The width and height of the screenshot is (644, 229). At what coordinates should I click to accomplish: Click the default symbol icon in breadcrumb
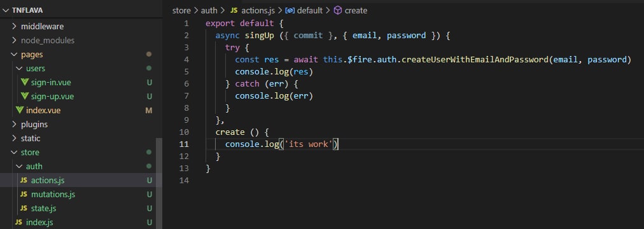coord(290,10)
